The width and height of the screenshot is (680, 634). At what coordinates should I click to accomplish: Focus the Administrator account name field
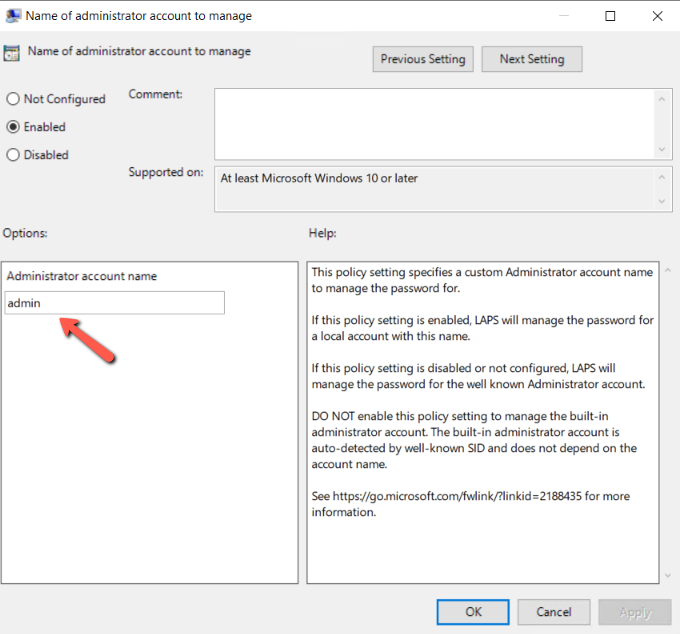point(114,303)
